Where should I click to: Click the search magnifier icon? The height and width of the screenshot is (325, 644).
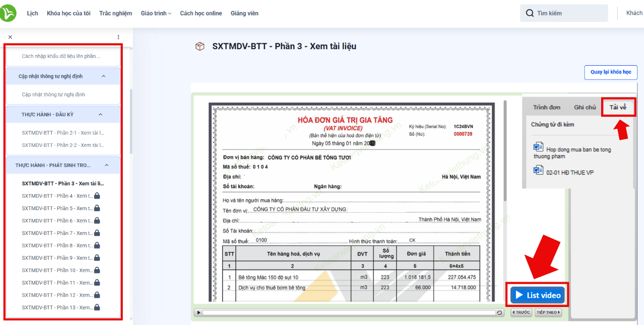coord(530,13)
